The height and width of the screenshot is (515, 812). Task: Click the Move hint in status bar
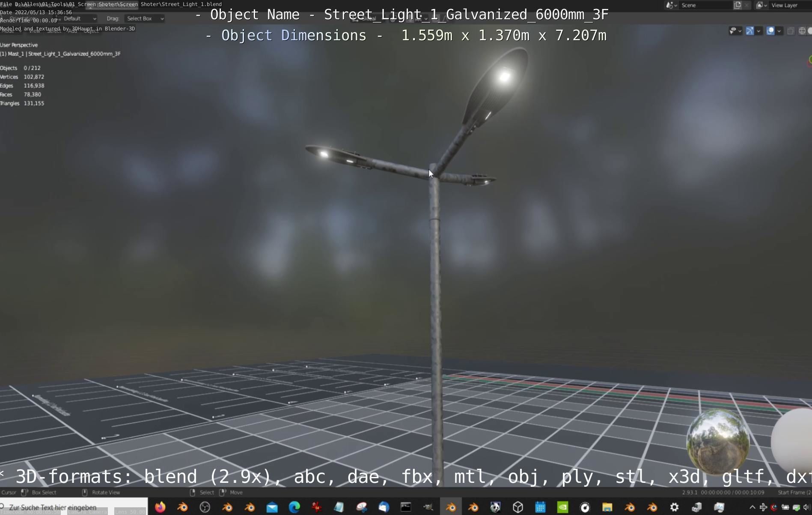tap(232, 493)
